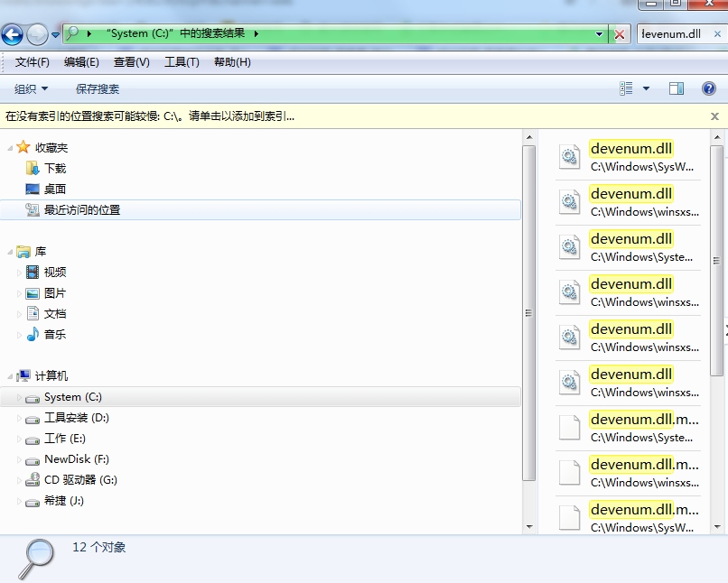Collapse the 收藏夹 tree node
The image size is (728, 583).
(x=10, y=148)
